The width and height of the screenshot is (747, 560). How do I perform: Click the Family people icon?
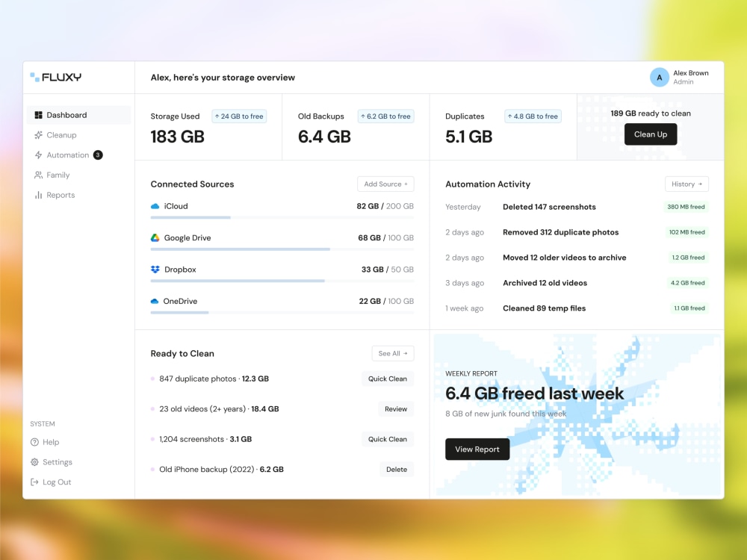pos(38,175)
